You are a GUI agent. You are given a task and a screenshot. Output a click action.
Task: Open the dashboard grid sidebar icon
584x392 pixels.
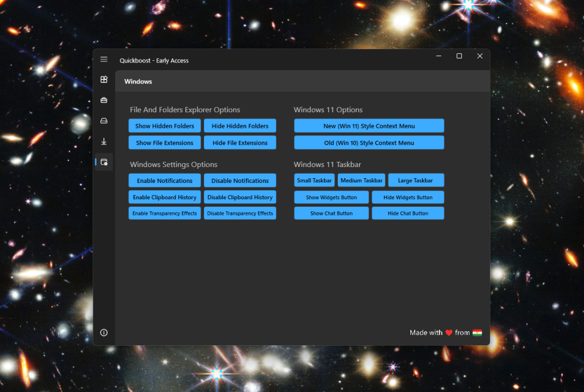tap(104, 79)
